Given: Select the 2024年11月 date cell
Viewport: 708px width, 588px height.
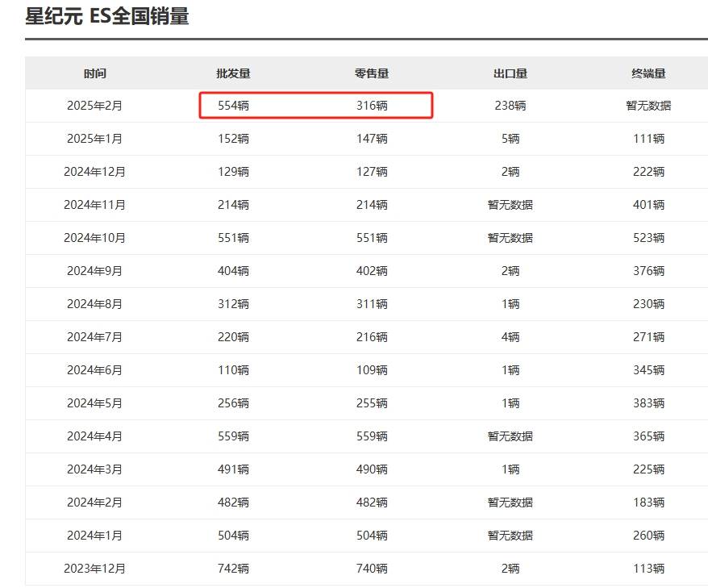Looking at the screenshot, I should (95, 205).
